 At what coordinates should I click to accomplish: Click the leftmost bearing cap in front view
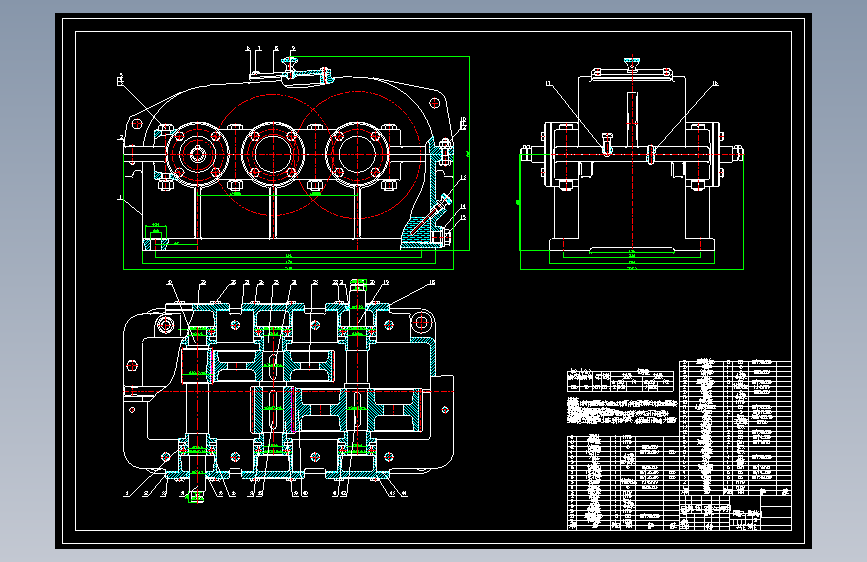(197, 154)
